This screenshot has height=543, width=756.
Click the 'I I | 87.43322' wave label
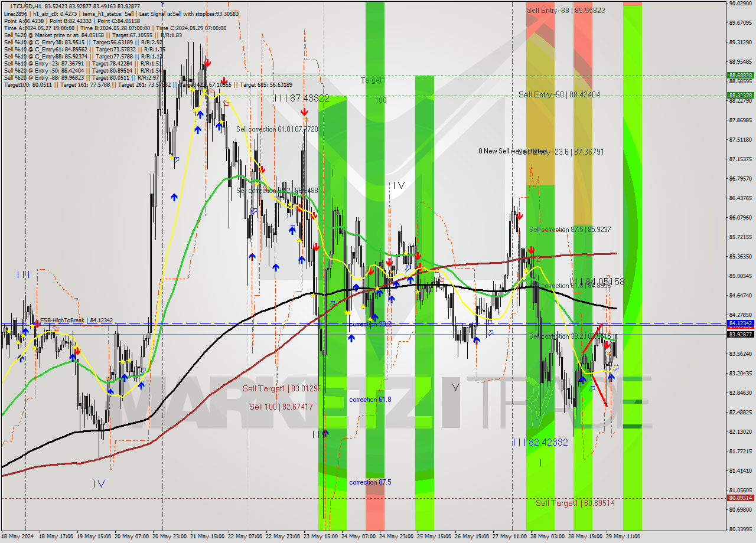point(302,99)
